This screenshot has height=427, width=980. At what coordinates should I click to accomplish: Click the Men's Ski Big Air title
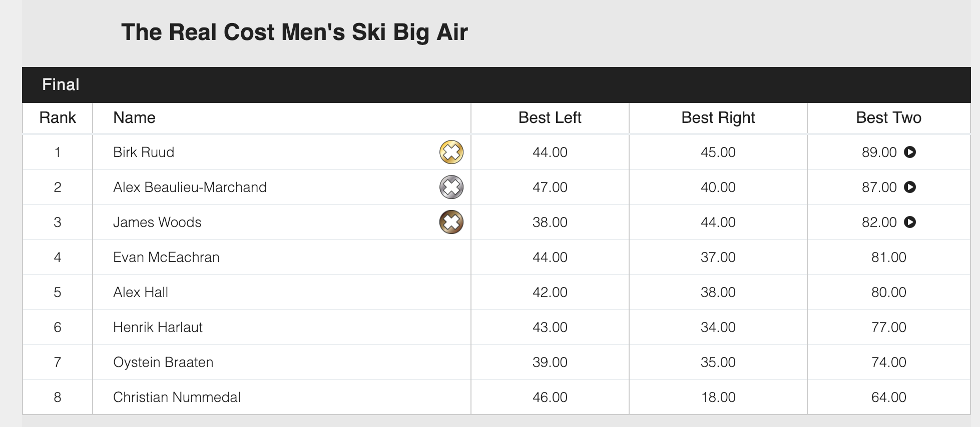click(x=294, y=32)
